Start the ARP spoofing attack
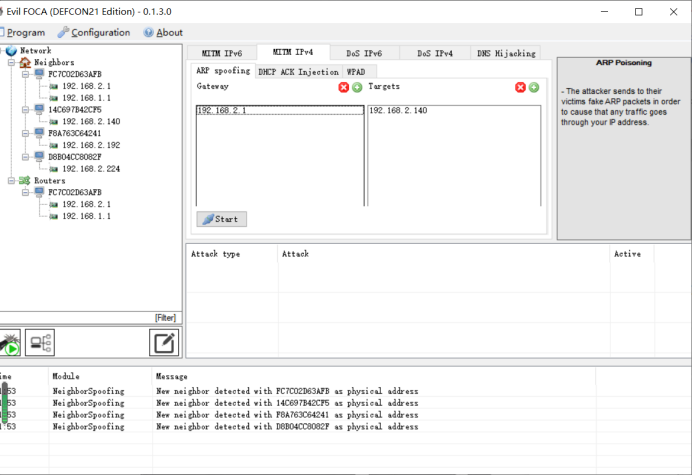This screenshot has width=692, height=476. (x=222, y=219)
